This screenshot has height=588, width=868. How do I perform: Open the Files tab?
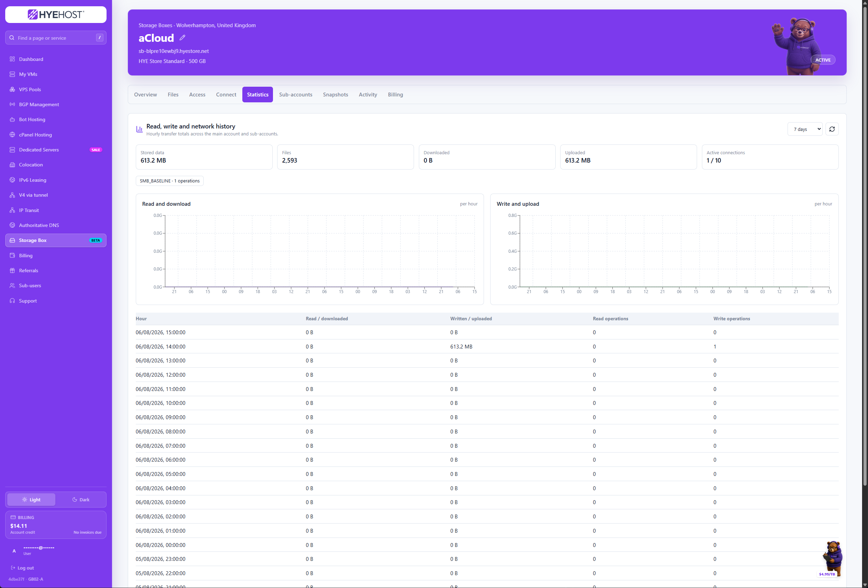tap(173, 94)
